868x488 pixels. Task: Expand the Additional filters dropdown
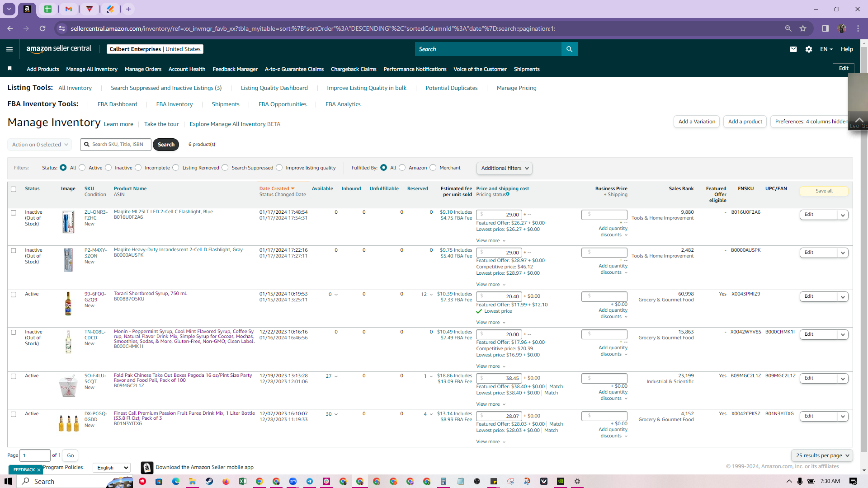pos(505,168)
